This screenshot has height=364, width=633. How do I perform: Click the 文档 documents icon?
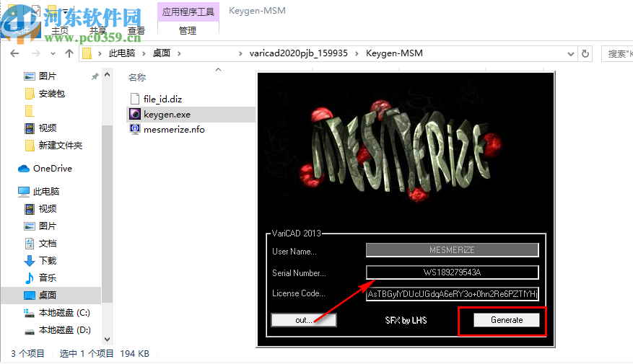point(30,244)
